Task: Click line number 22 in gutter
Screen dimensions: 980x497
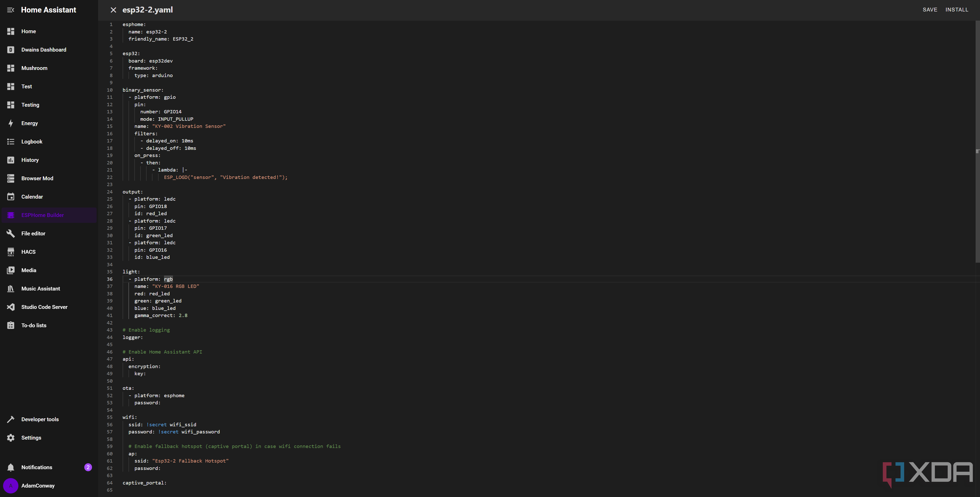Action: [110, 177]
